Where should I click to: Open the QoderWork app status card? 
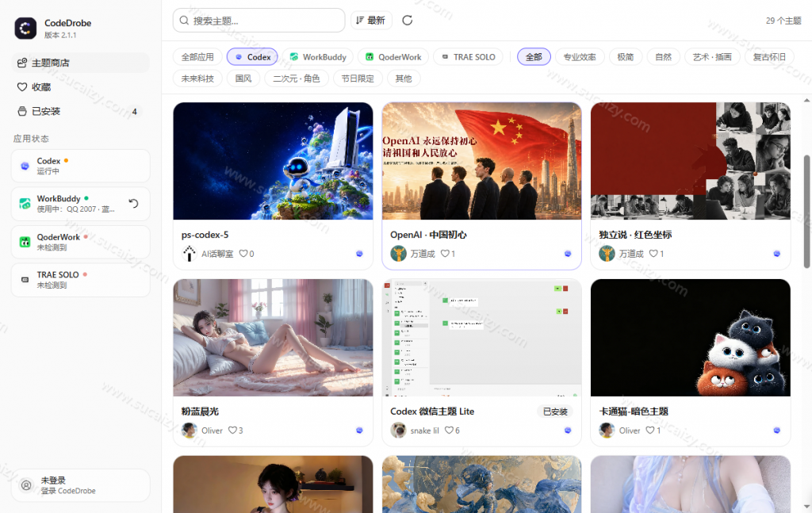click(81, 242)
